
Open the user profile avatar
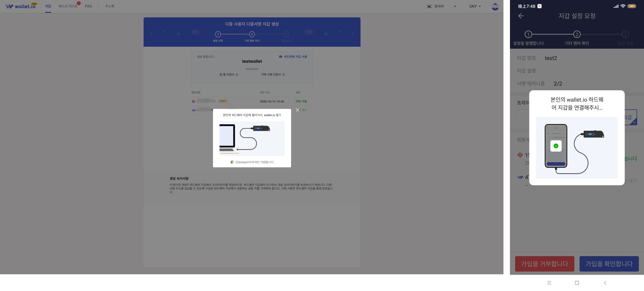click(495, 6)
